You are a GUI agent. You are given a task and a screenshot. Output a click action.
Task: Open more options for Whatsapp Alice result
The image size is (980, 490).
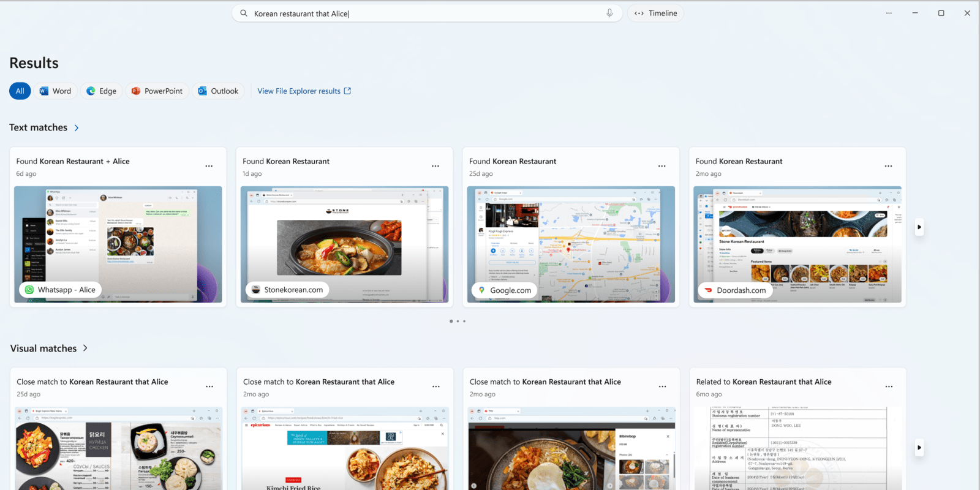click(x=209, y=166)
